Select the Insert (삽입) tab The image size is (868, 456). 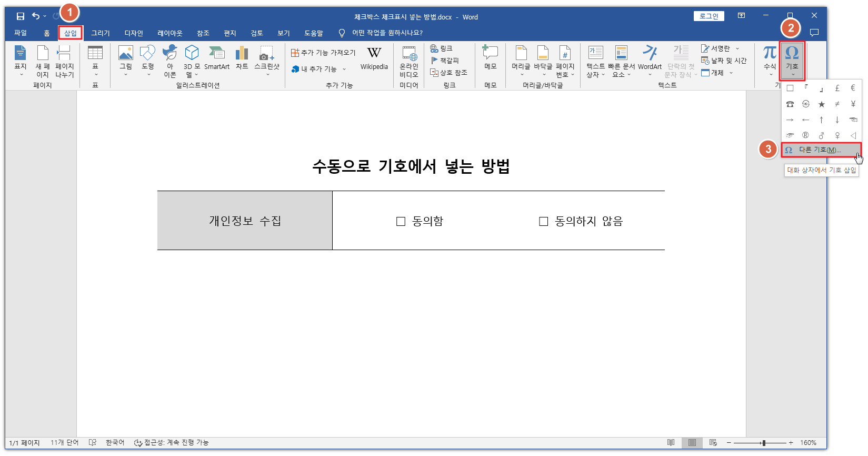[71, 33]
